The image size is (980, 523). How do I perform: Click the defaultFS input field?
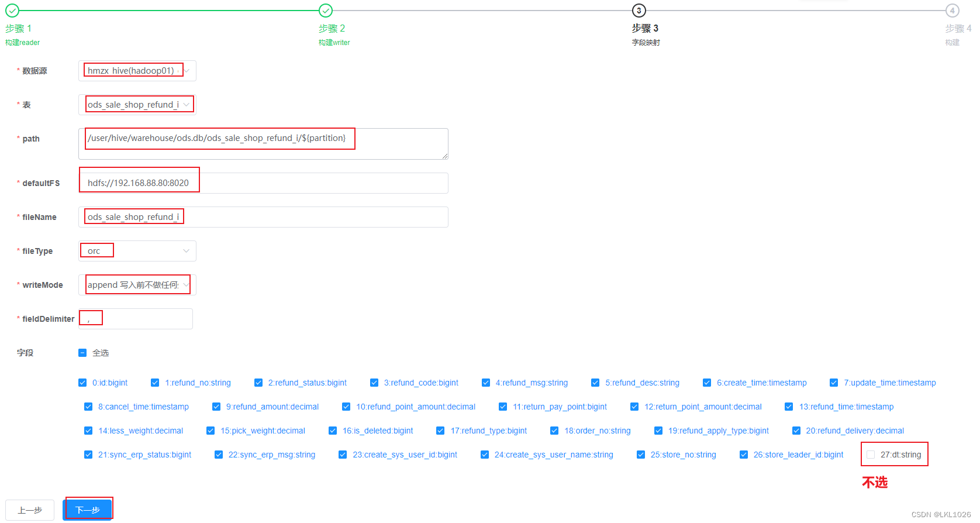(x=263, y=183)
